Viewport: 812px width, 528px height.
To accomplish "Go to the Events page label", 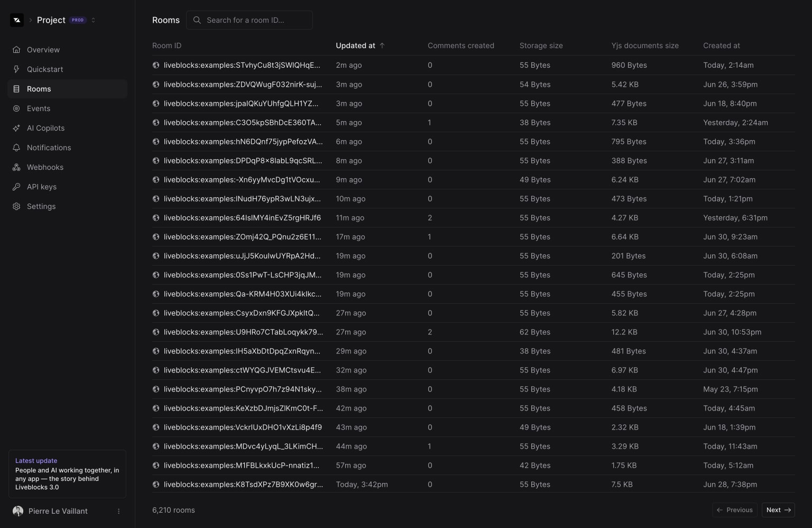I will click(x=39, y=108).
